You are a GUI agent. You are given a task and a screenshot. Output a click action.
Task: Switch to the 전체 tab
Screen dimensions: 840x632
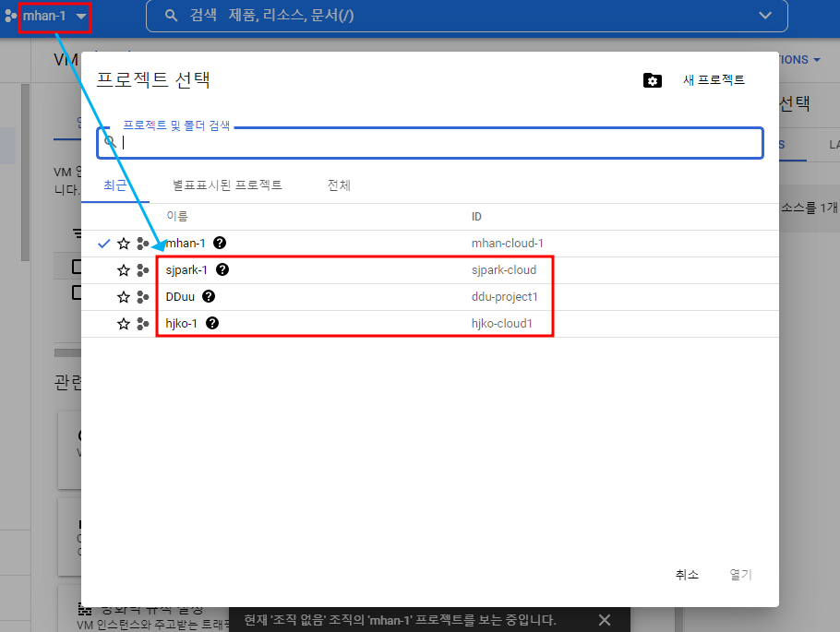[339, 185]
